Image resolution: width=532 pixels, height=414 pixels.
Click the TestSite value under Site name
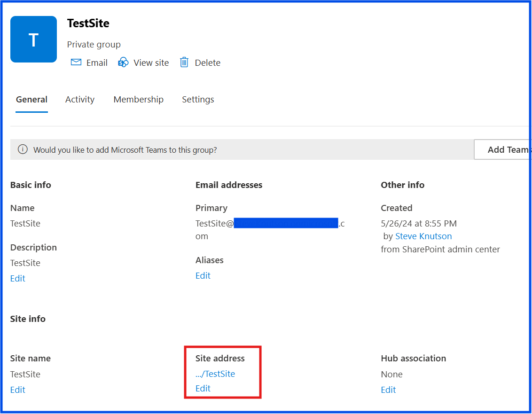tap(25, 375)
